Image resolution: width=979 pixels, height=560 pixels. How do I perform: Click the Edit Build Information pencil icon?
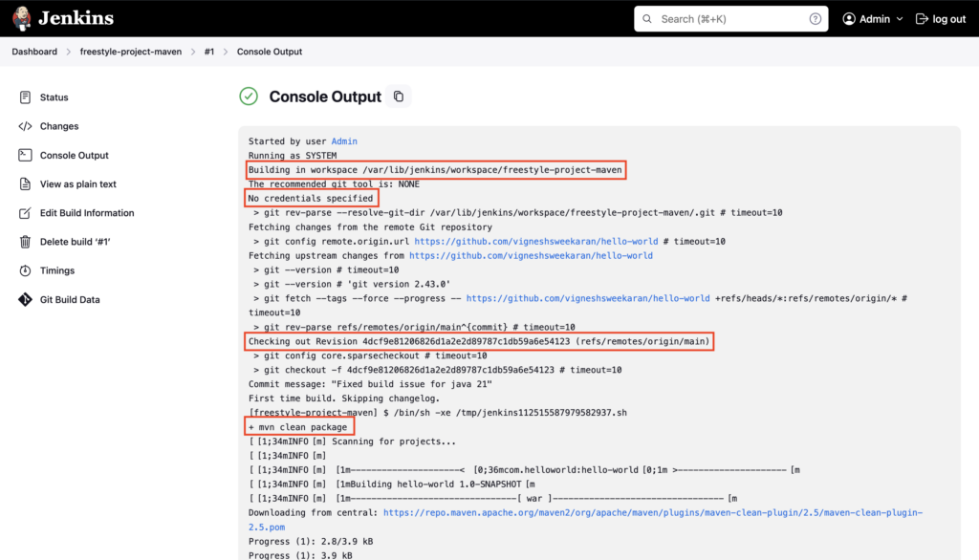(25, 213)
